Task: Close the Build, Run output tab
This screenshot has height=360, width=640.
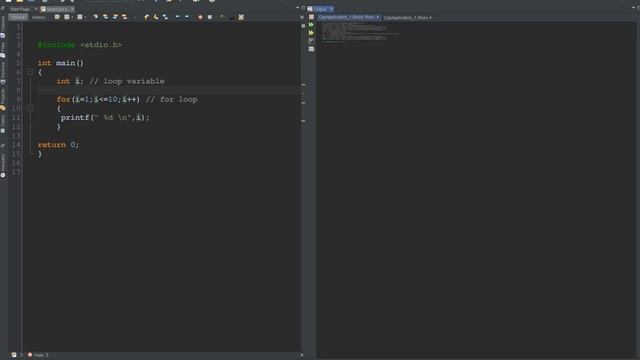Action: [x=378, y=18]
